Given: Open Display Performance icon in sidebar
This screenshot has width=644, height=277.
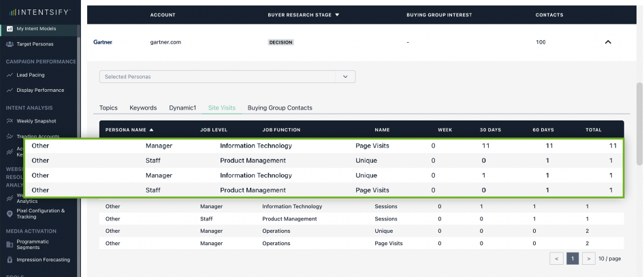Looking at the screenshot, I should 10,90.
